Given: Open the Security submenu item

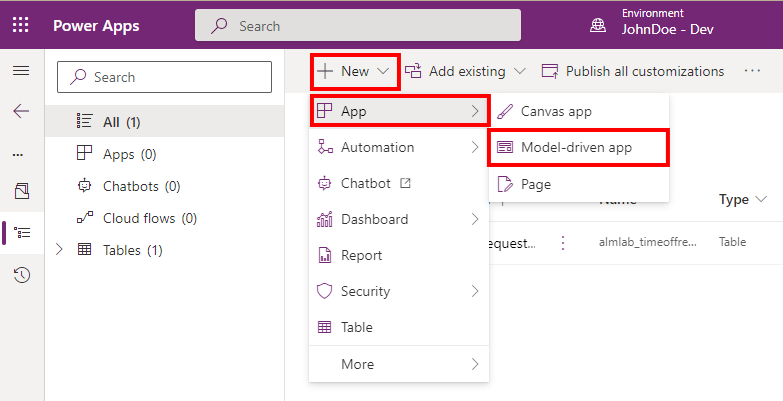Looking at the screenshot, I should (x=399, y=291).
